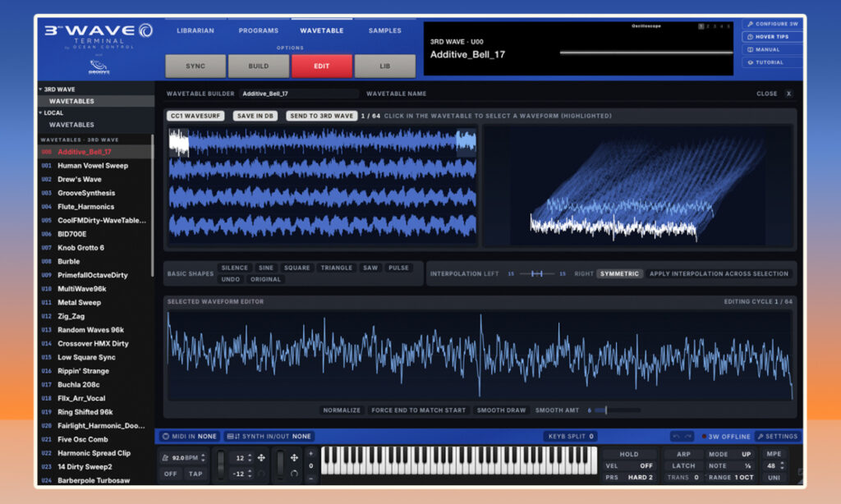Click the red Edit button
This screenshot has height=504, width=841.
(322, 66)
